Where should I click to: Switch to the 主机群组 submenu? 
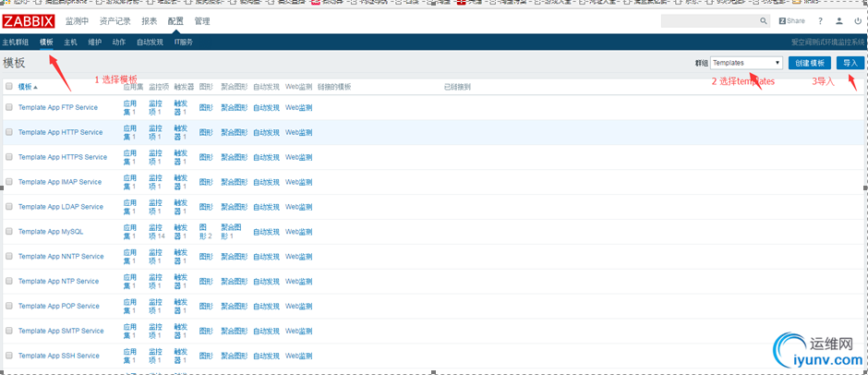(x=16, y=42)
